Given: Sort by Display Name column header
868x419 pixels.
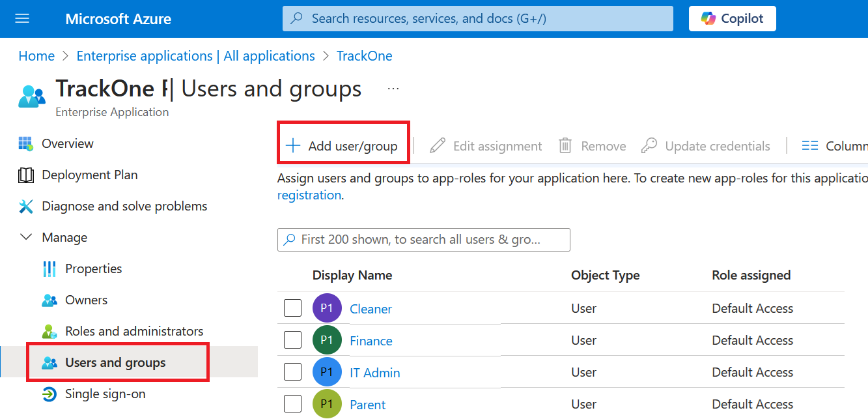Looking at the screenshot, I should pyautogui.click(x=352, y=275).
